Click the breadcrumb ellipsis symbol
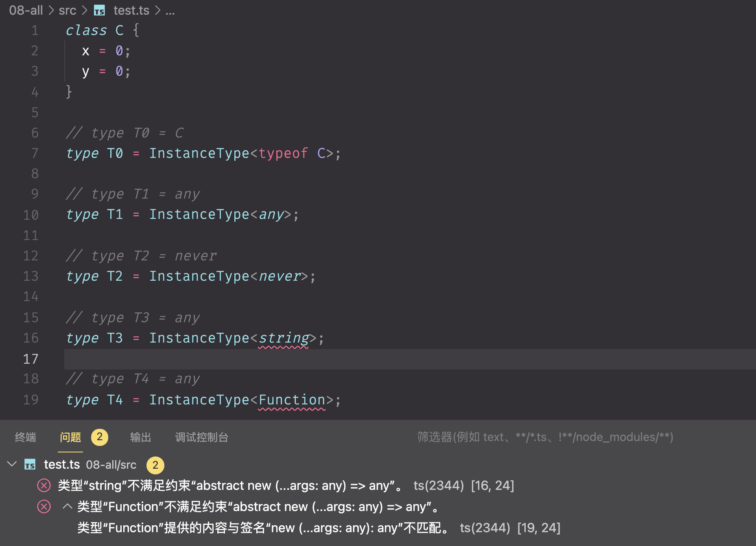The height and width of the screenshot is (546, 756). pyautogui.click(x=170, y=11)
